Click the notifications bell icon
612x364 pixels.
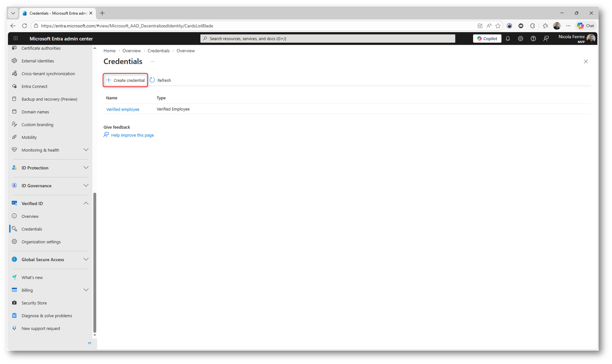coord(508,38)
